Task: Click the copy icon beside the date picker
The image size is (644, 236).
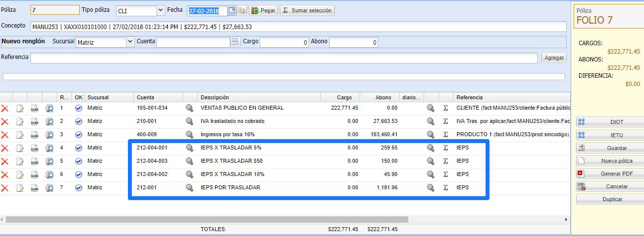Action: pos(242,10)
